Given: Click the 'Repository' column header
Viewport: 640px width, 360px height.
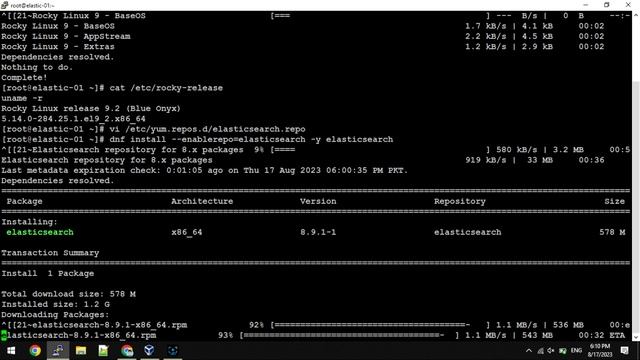Looking at the screenshot, I should point(460,201).
